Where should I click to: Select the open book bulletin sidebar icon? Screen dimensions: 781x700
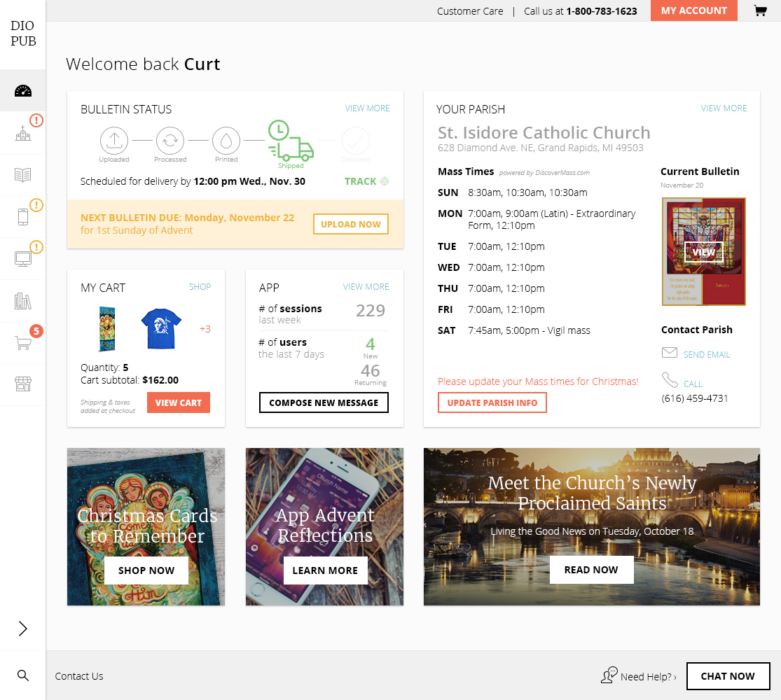pyautogui.click(x=23, y=175)
